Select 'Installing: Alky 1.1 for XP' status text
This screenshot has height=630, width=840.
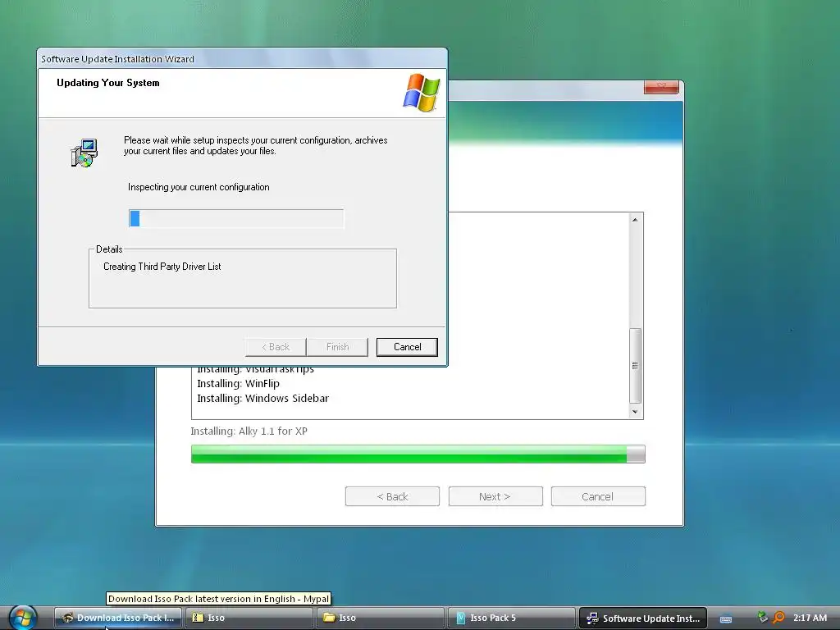tap(249, 431)
